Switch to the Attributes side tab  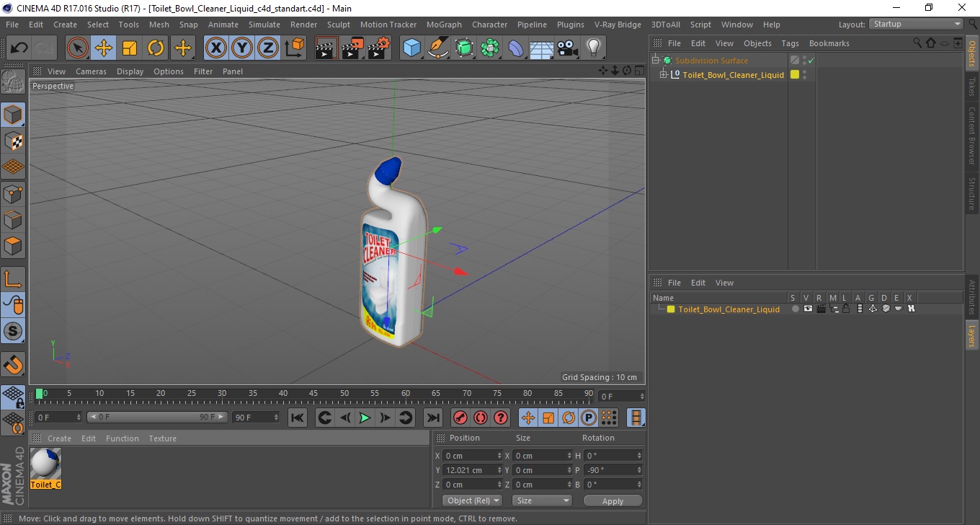pos(972,298)
